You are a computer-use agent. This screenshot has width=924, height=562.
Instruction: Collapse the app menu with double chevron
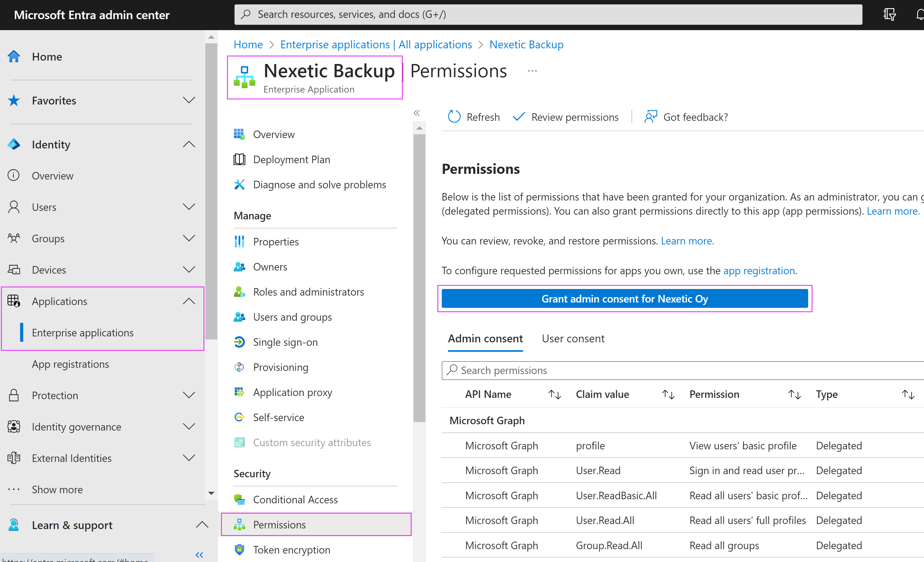pos(417,113)
